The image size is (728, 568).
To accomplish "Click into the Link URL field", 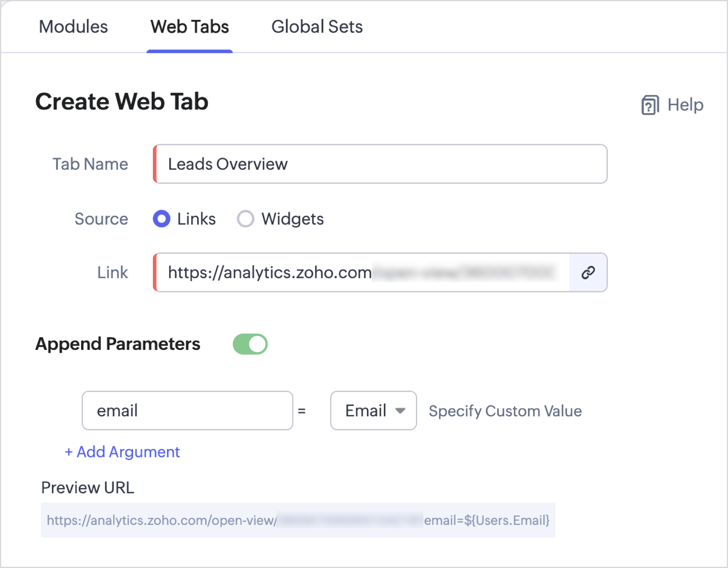I will (x=363, y=273).
